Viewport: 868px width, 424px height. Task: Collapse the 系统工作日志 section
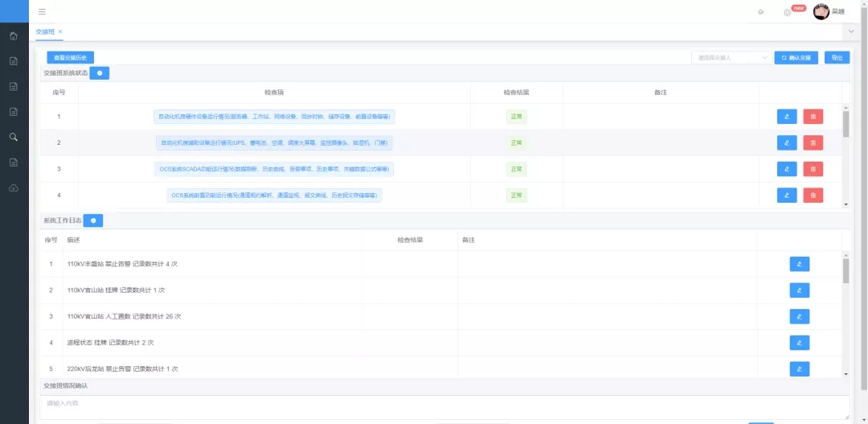(x=93, y=220)
